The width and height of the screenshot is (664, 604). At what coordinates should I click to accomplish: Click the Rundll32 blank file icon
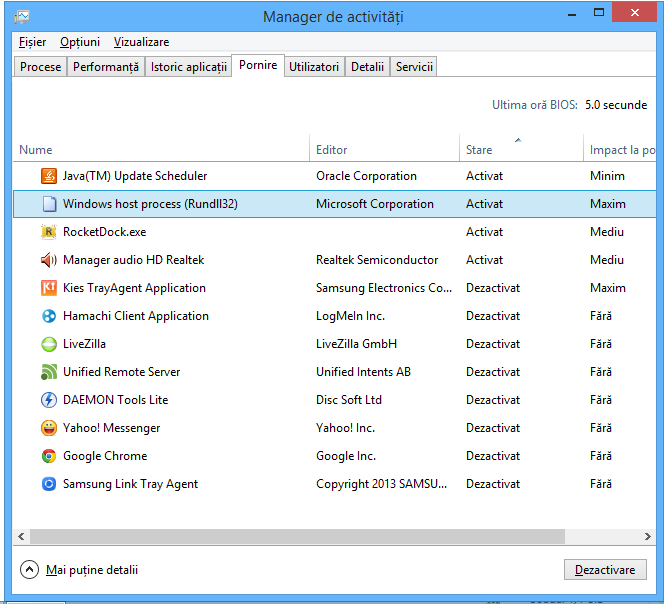point(49,204)
